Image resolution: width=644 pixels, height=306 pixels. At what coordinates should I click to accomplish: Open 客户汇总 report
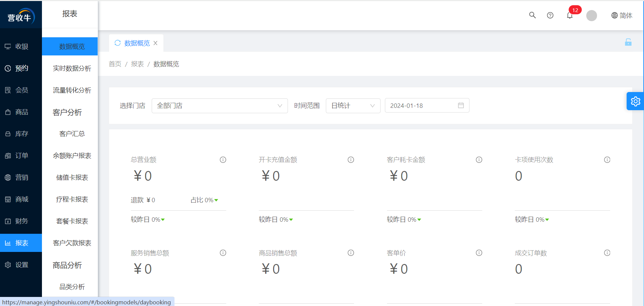coord(70,134)
